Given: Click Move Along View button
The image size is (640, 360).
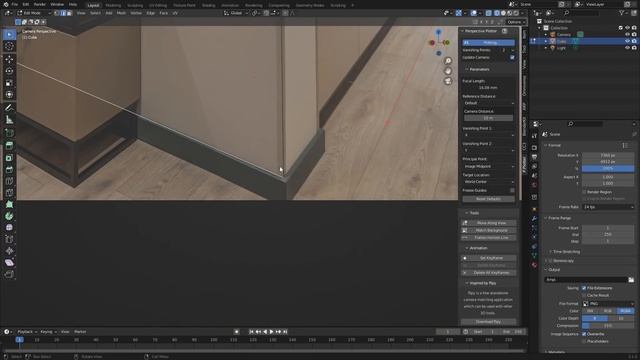Looking at the screenshot, I should (x=489, y=223).
